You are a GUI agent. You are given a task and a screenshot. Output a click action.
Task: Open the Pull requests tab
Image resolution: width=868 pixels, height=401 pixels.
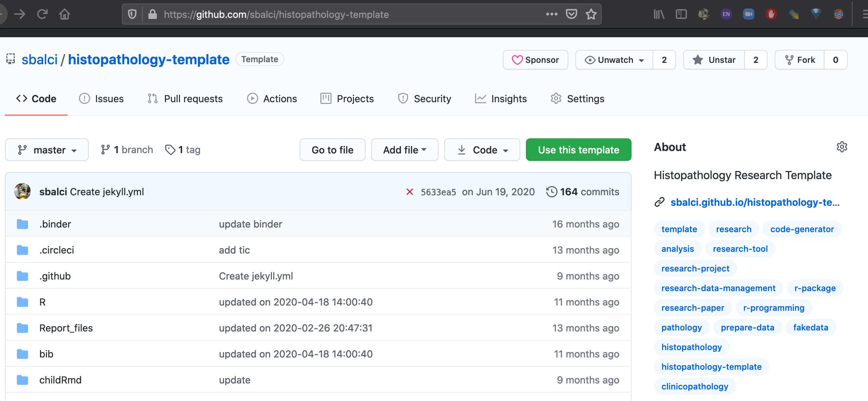click(185, 99)
